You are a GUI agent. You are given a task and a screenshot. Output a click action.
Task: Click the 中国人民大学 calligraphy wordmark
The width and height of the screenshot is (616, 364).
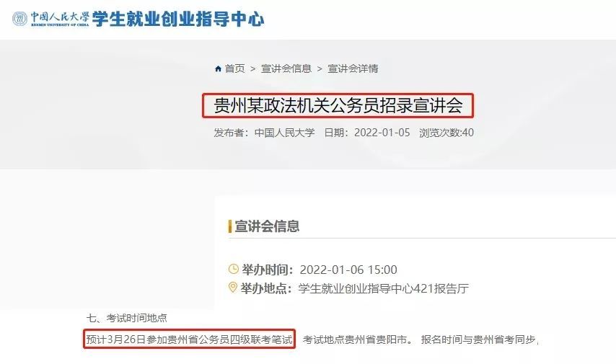[x=60, y=17]
